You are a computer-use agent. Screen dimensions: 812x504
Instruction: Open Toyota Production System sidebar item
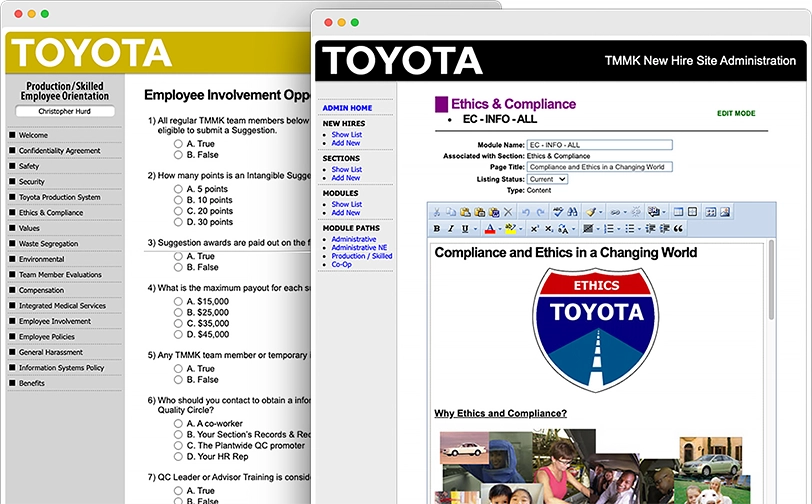(60, 197)
